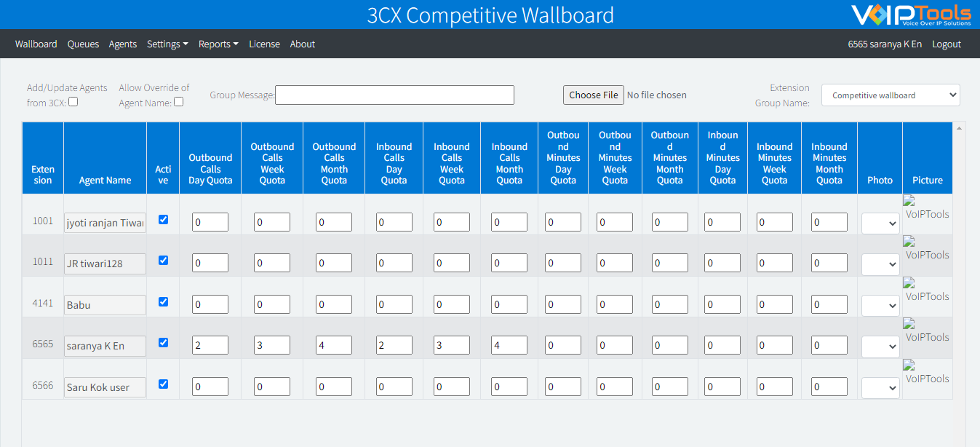The height and width of the screenshot is (447, 980).
Task: Click the VoIPTools logo
Action: 911,15
